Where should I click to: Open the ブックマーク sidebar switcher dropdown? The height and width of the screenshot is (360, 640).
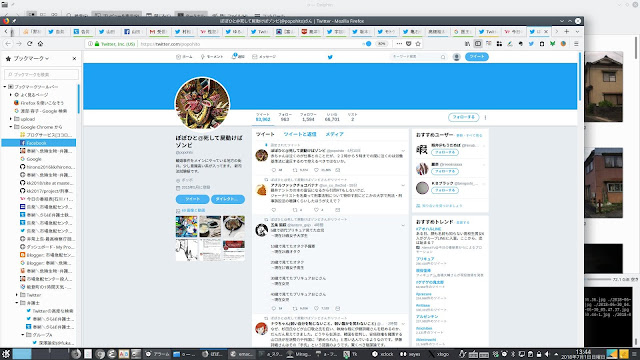(31, 59)
